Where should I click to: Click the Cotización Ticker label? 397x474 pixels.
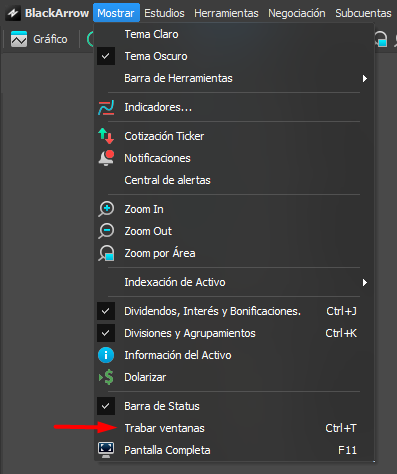click(x=164, y=136)
